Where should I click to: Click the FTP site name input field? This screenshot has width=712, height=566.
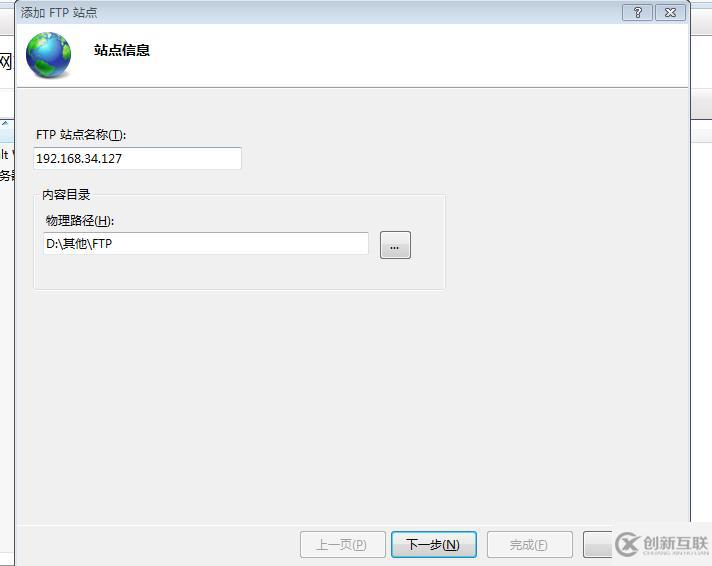[x=137, y=159]
